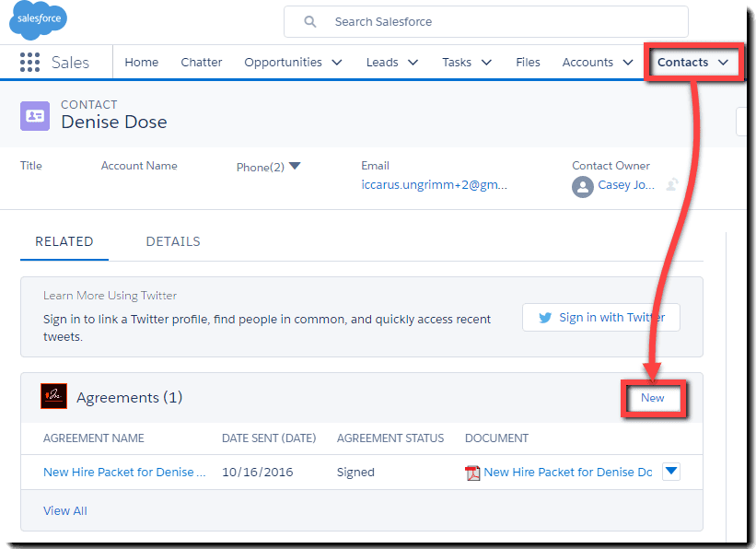This screenshot has height=549, width=756.
Task: Open row actions menu for New Hire Packet
Action: click(671, 472)
